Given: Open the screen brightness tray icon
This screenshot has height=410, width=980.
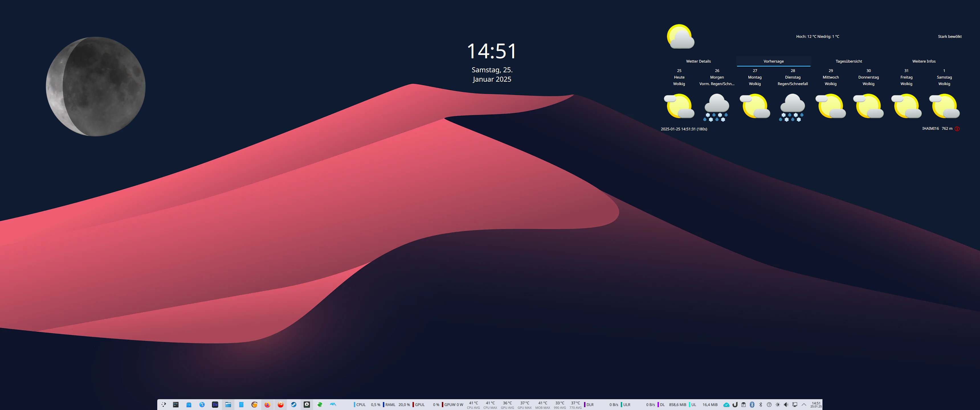Looking at the screenshot, I should coord(778,405).
